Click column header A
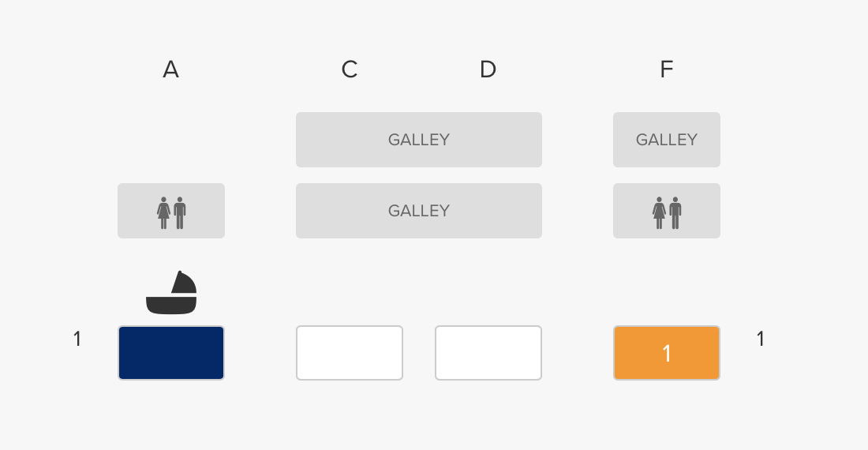 [x=171, y=69]
